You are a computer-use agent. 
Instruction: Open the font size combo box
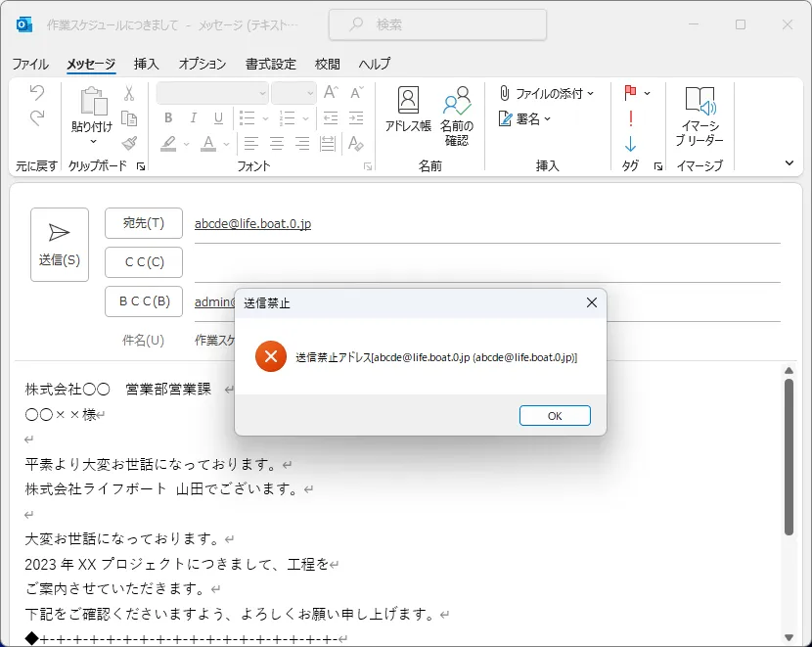pos(293,93)
